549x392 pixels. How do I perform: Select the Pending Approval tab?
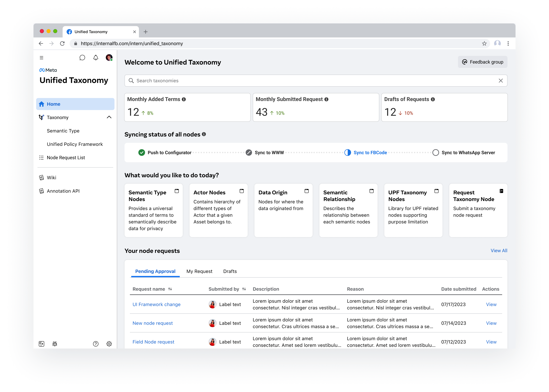click(x=155, y=271)
